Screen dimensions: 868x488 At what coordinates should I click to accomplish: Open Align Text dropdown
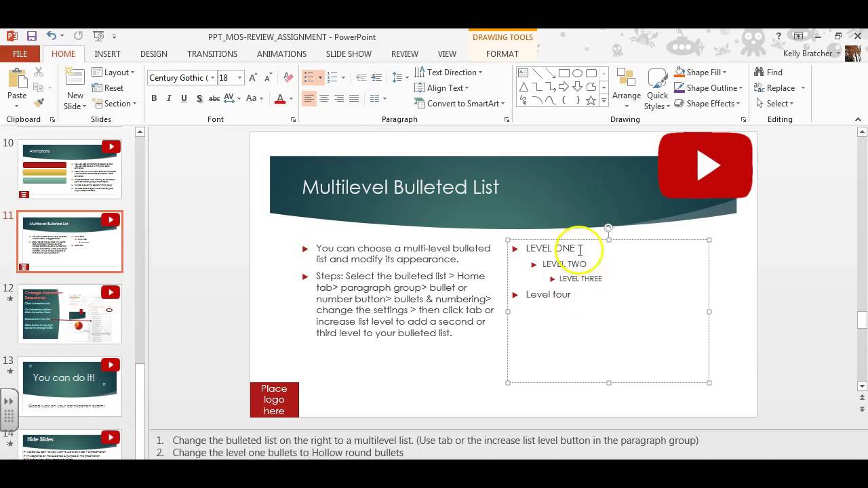[441, 88]
